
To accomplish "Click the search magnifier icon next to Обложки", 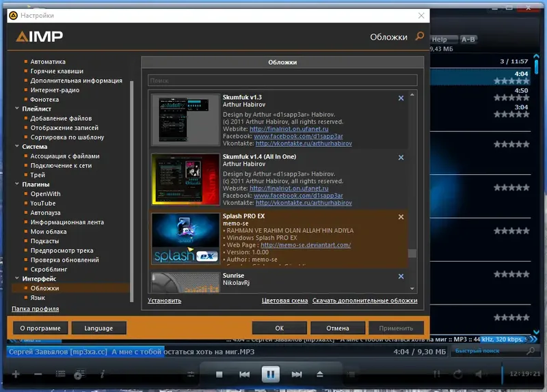I will (x=420, y=36).
